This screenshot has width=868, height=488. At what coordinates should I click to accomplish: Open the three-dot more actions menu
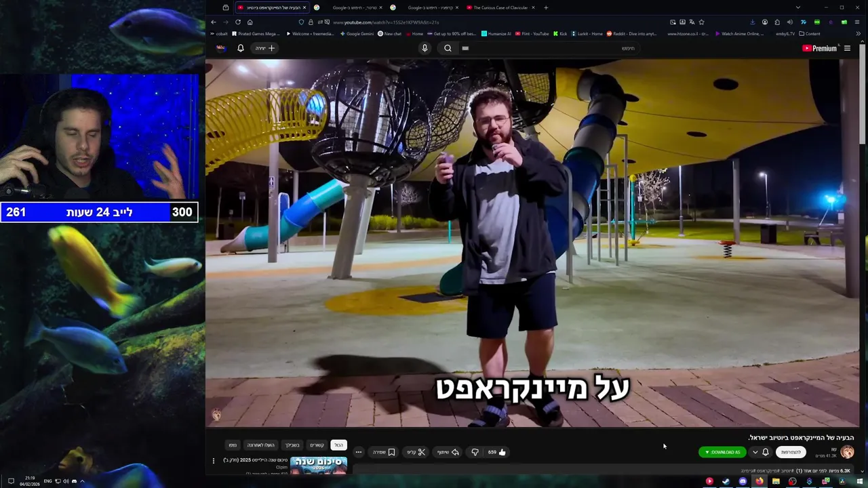pyautogui.click(x=358, y=452)
